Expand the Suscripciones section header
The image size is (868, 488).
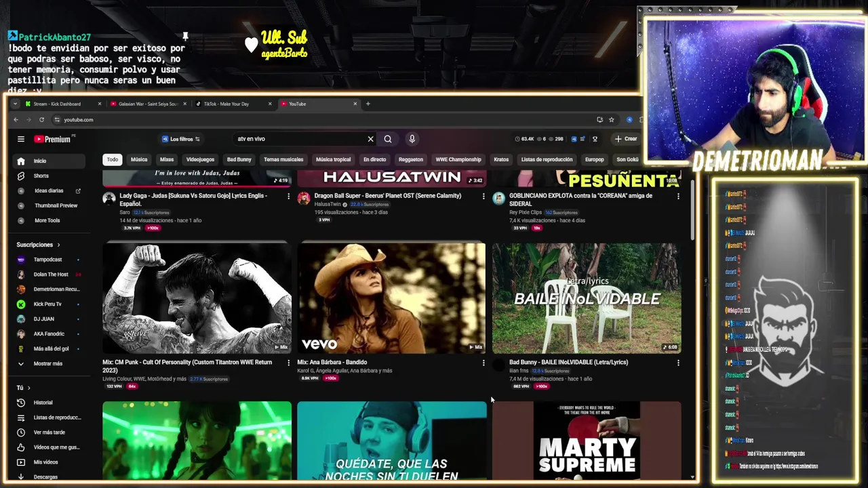[x=39, y=245]
